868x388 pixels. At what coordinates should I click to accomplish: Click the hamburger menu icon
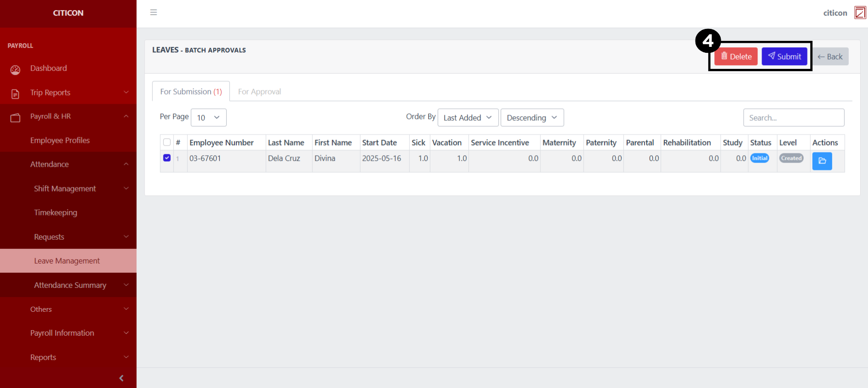[154, 12]
